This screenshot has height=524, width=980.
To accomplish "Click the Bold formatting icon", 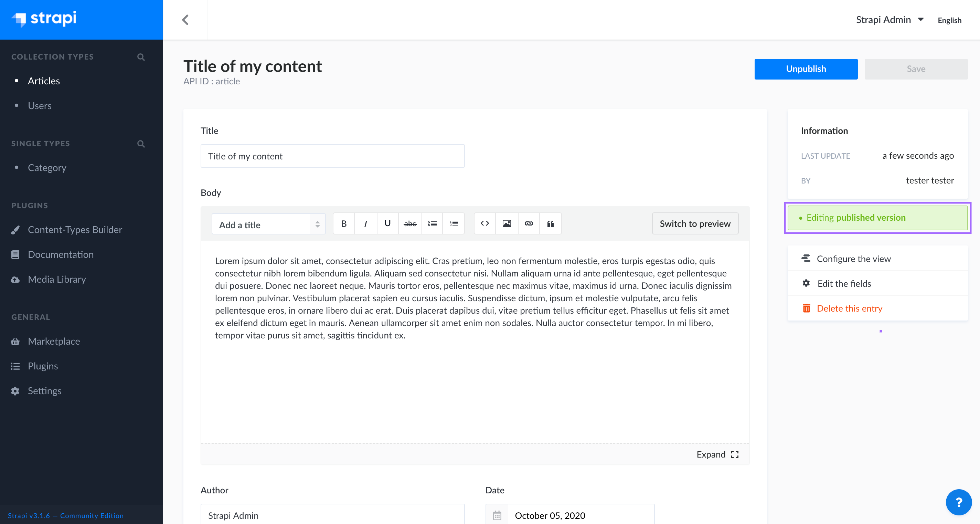I will [343, 224].
